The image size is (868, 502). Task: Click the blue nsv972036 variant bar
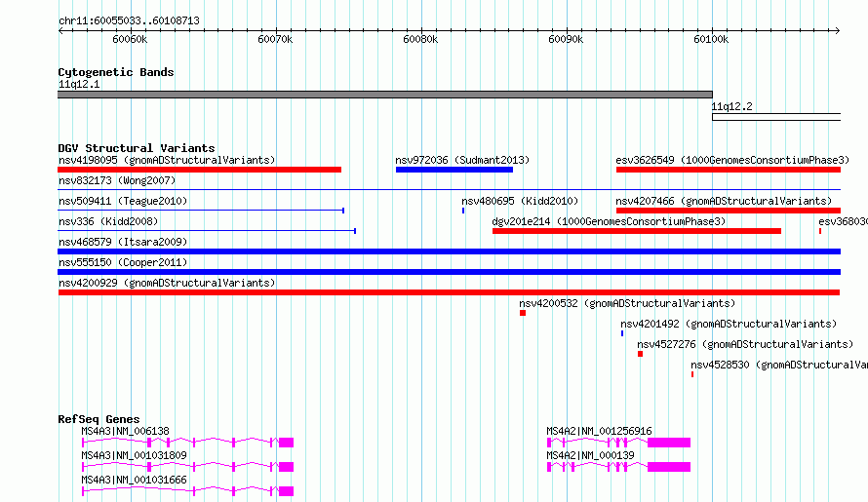(454, 170)
